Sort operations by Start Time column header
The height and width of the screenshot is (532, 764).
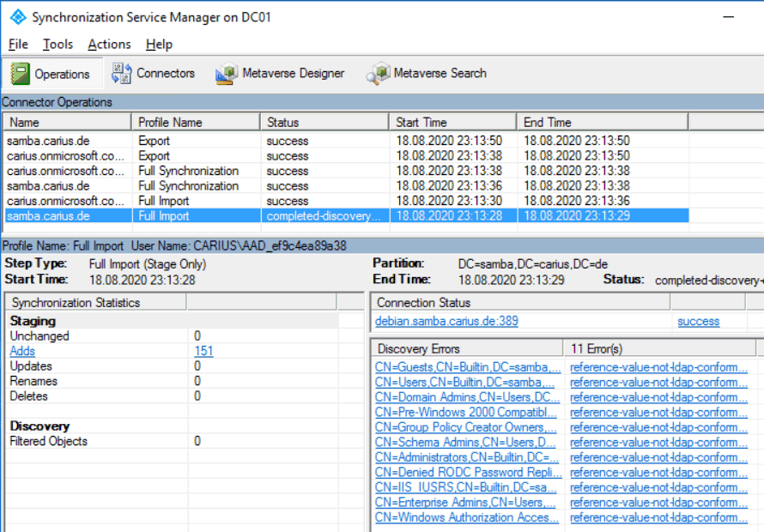[452, 122]
